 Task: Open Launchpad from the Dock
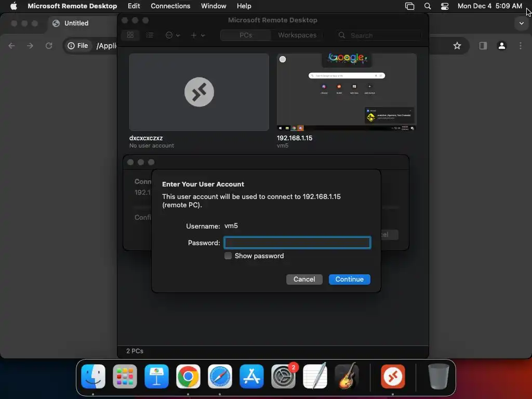click(125, 376)
